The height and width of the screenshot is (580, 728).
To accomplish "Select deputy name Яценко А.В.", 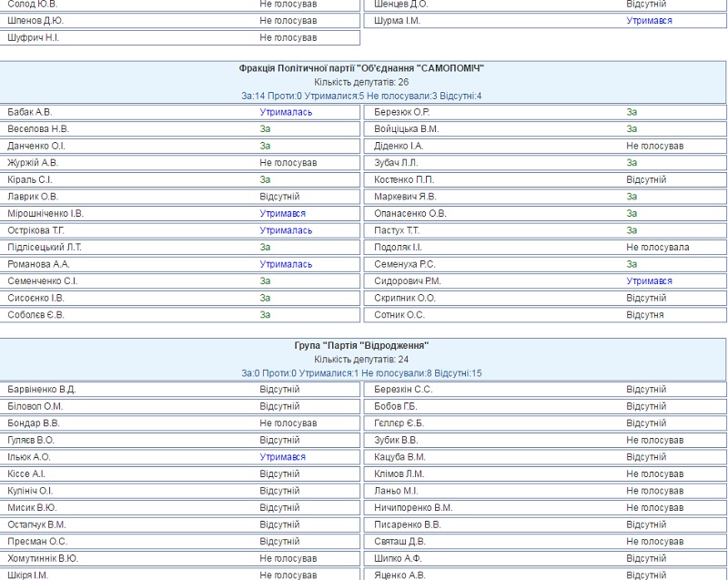I will point(399,575).
